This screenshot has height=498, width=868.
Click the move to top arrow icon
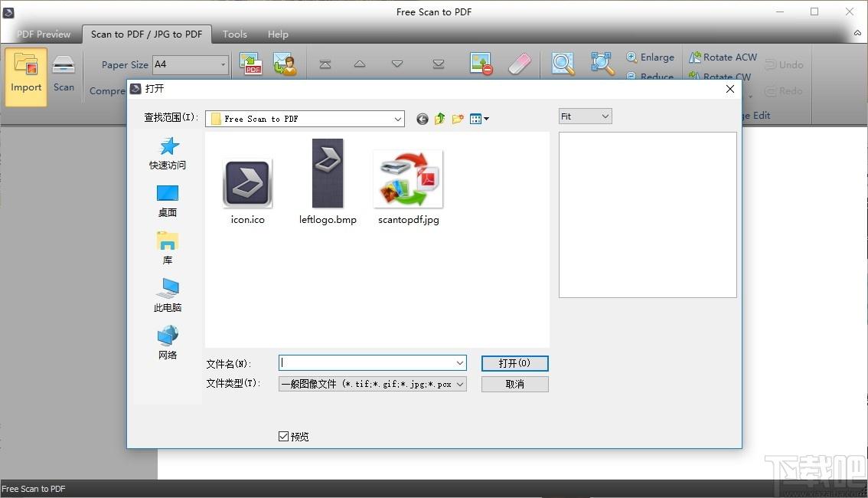(x=325, y=64)
